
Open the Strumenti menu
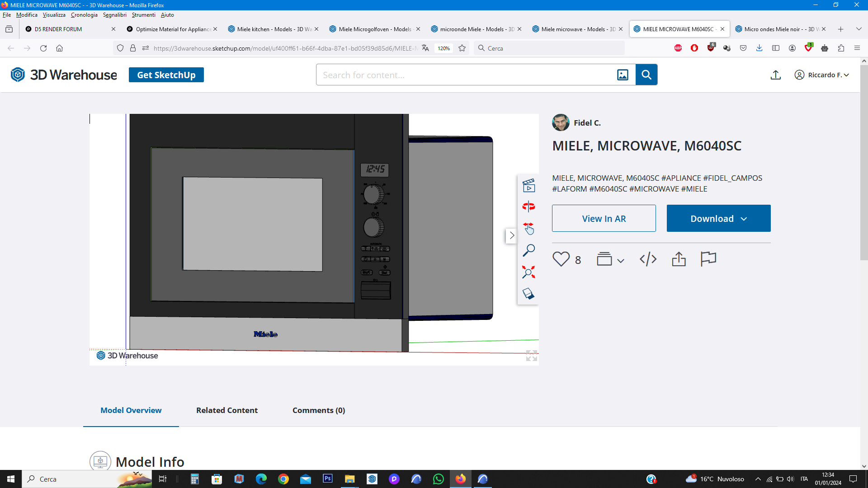pos(143,15)
